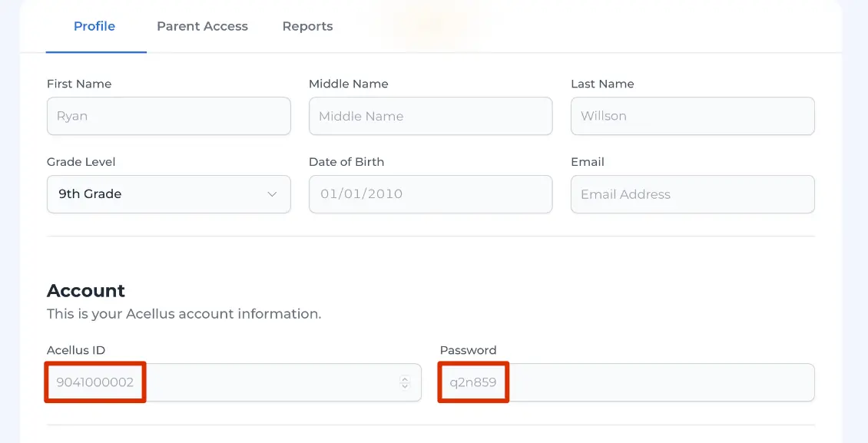Click the Acellus account information description text

[x=184, y=313]
